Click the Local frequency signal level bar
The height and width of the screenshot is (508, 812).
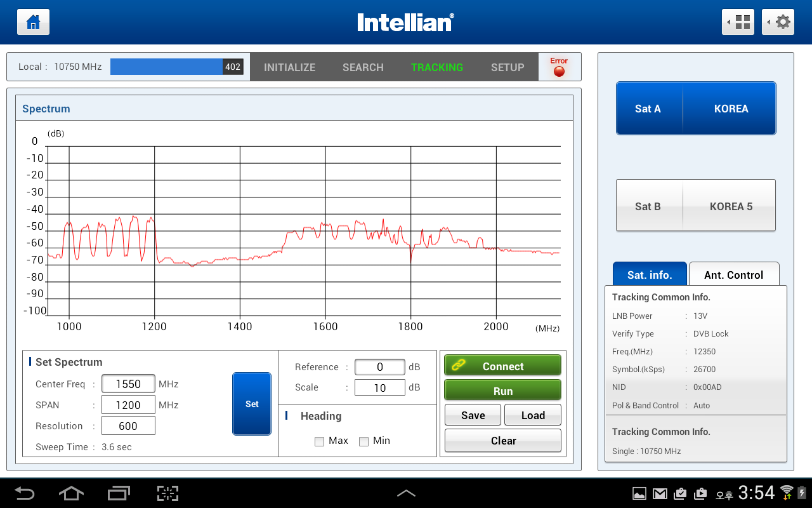point(176,67)
